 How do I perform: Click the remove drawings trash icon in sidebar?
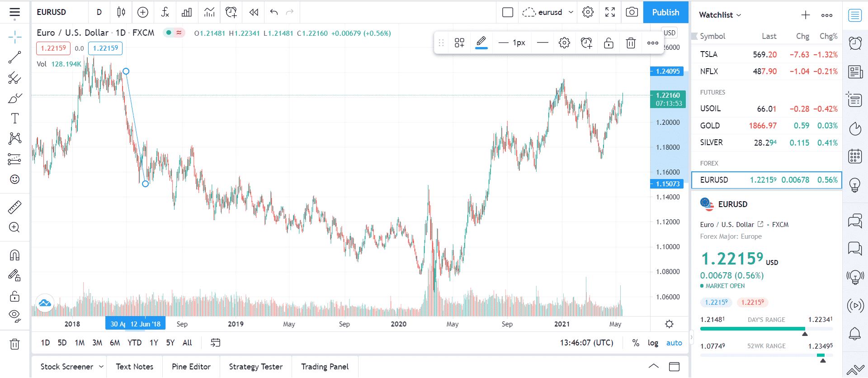(14, 345)
